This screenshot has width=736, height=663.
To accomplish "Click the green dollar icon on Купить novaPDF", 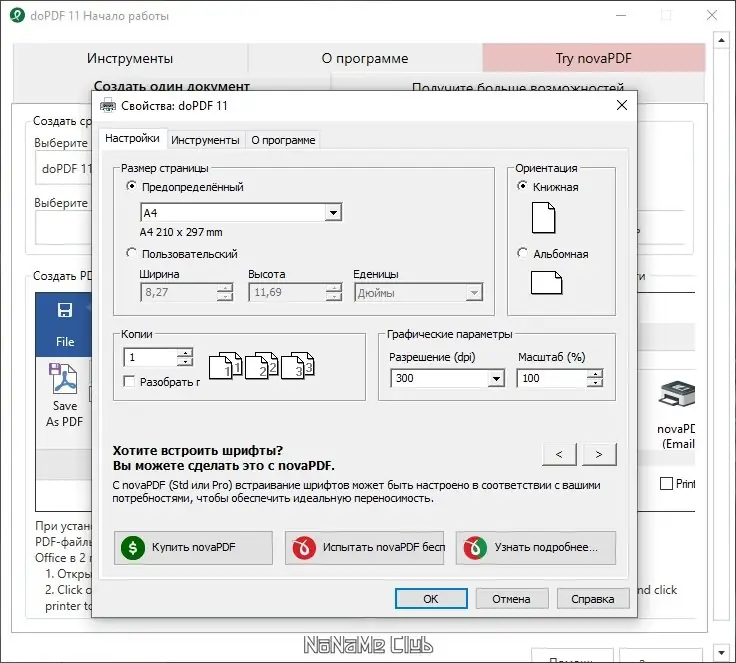I will pos(133,547).
